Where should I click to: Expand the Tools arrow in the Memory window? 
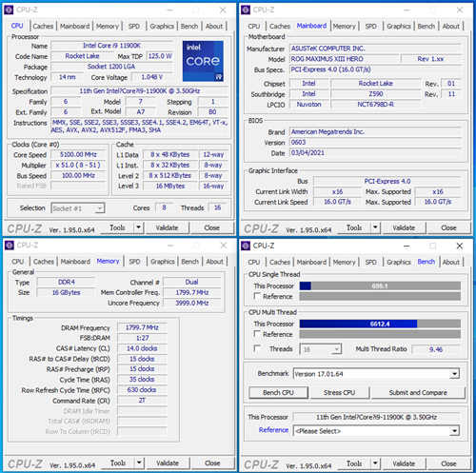(x=139, y=463)
